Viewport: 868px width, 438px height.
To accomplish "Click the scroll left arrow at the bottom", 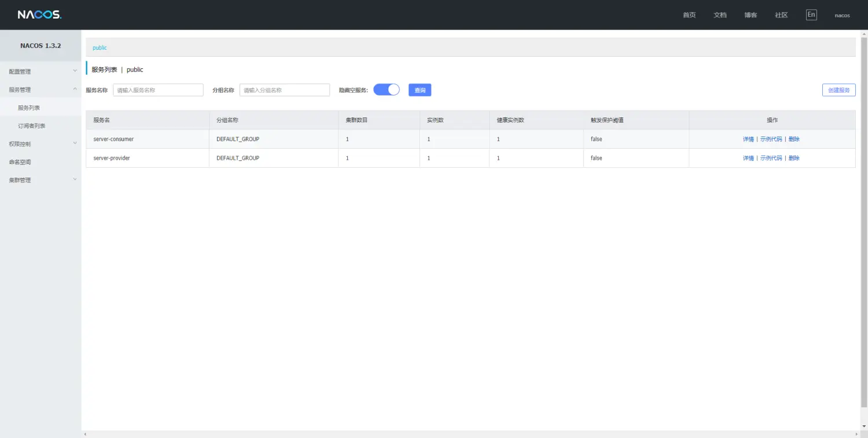I will tap(84, 434).
